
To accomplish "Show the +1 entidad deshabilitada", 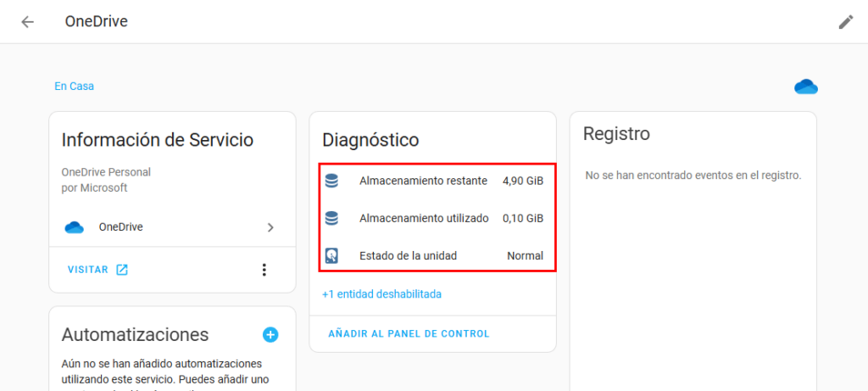I will point(381,294).
